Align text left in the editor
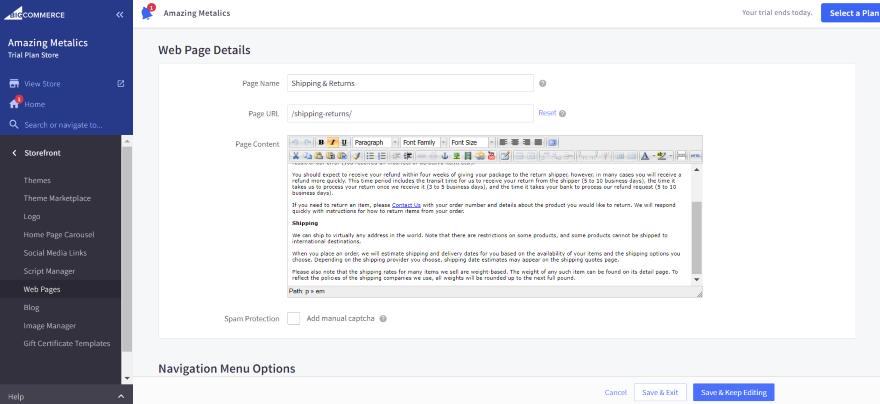 503,143
